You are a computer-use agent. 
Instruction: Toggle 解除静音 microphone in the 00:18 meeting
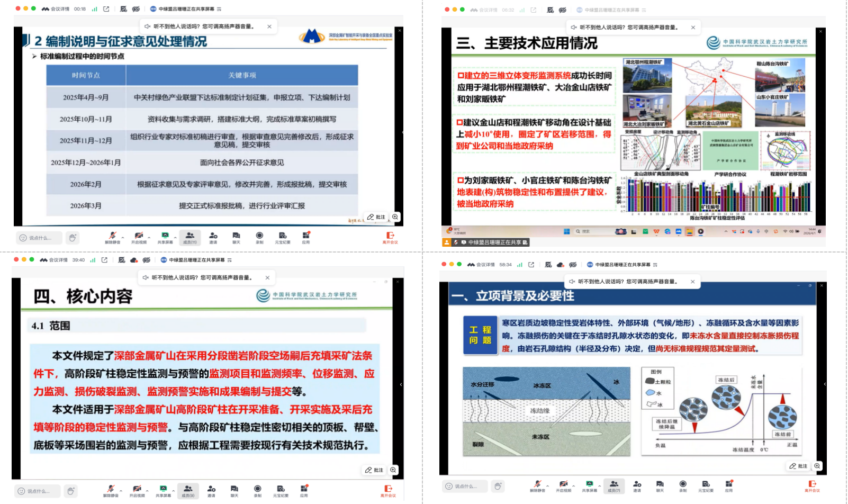pos(112,237)
